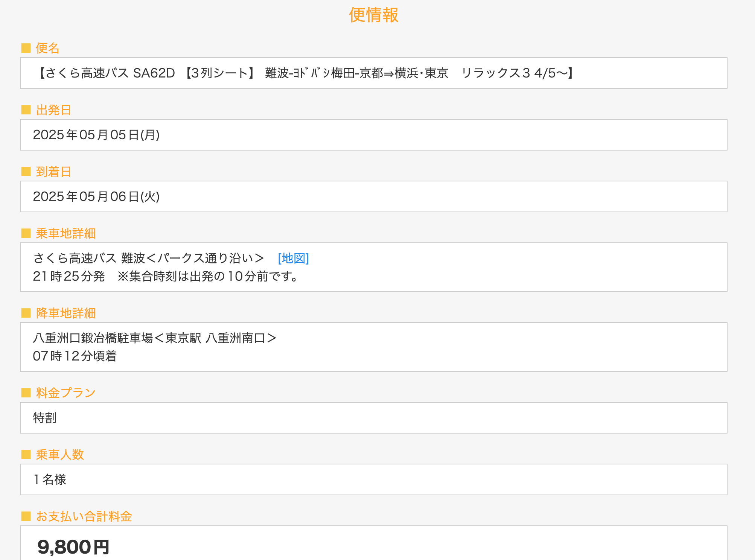Select the 出発日 label

click(53, 110)
